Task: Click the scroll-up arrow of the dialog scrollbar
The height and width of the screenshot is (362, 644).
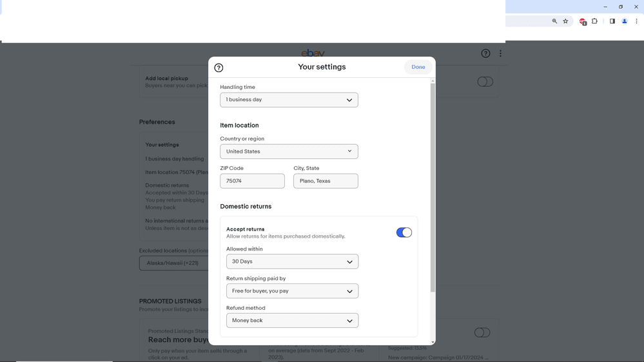Action: pyautogui.click(x=433, y=81)
